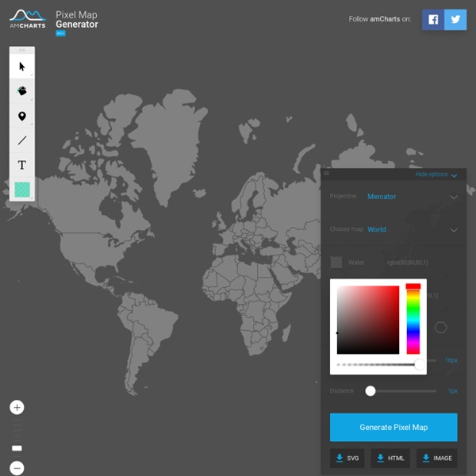Select the line drawing tool
476x476 pixels.
click(22, 140)
